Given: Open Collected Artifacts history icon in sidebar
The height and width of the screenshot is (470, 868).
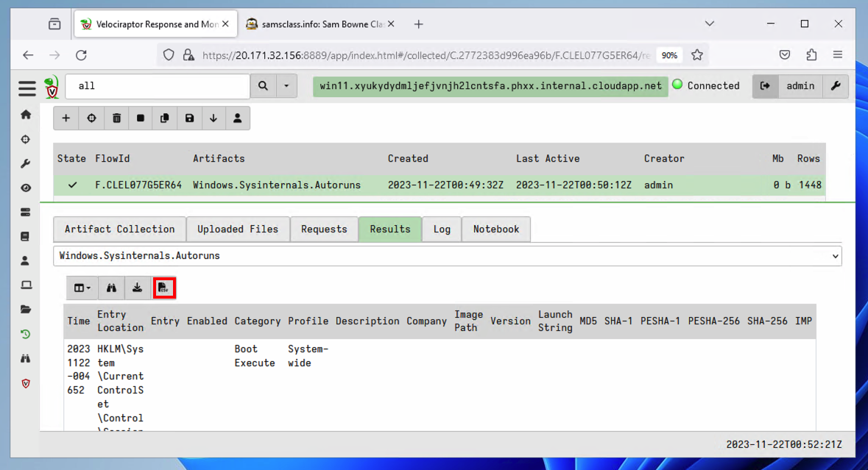Looking at the screenshot, I should [26, 334].
